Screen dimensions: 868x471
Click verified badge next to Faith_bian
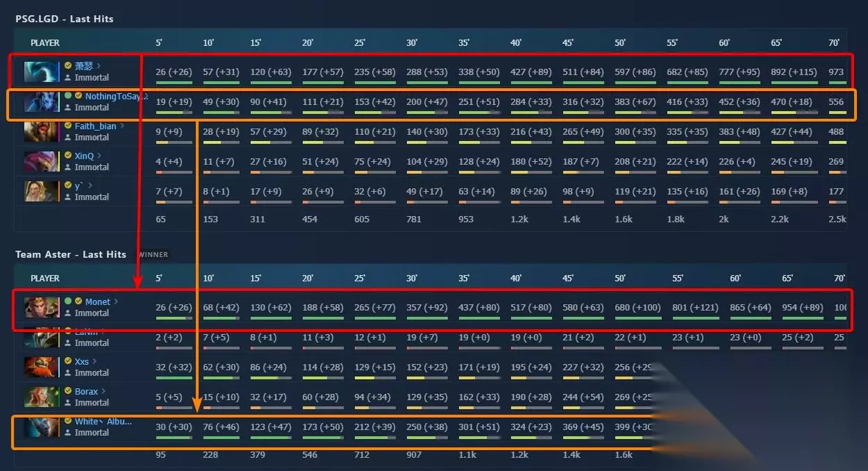68,126
